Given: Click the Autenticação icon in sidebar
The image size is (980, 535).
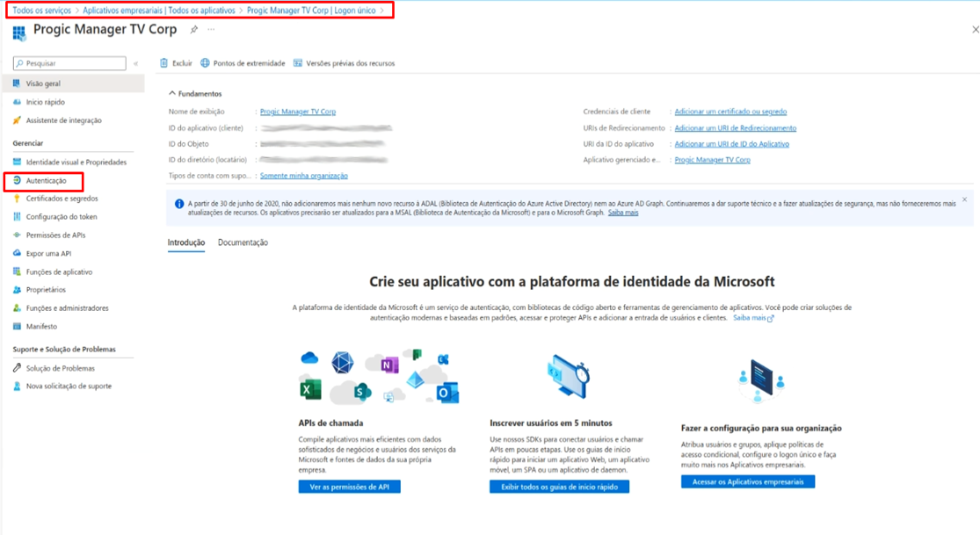Looking at the screenshot, I should pos(17,181).
